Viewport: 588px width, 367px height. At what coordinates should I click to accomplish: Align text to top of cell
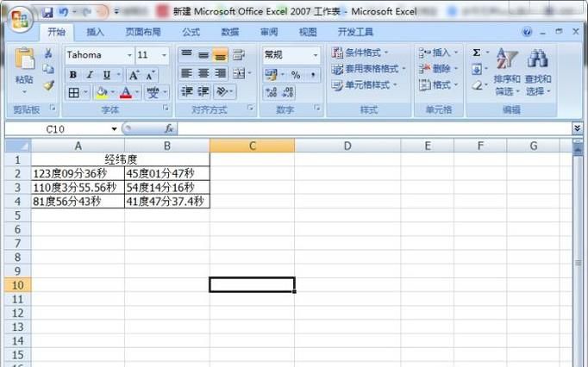(x=186, y=55)
